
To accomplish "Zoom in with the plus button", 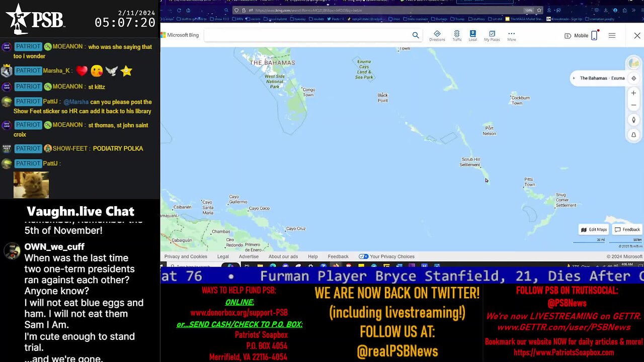I will coord(633,93).
